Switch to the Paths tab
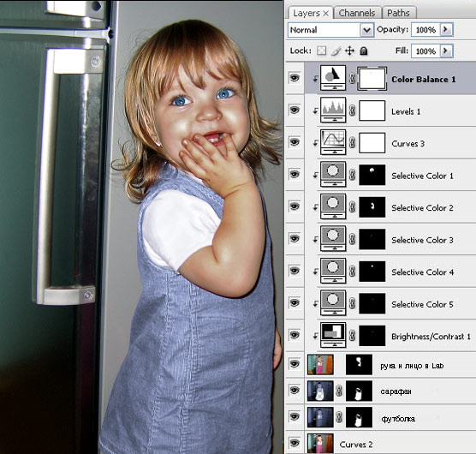476x454 pixels. tap(399, 13)
